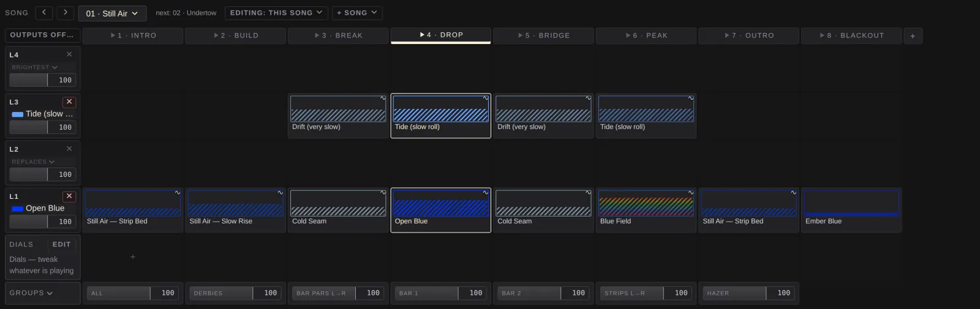Open the + SONG dropdown
The height and width of the screenshot is (309, 980).
click(357, 13)
